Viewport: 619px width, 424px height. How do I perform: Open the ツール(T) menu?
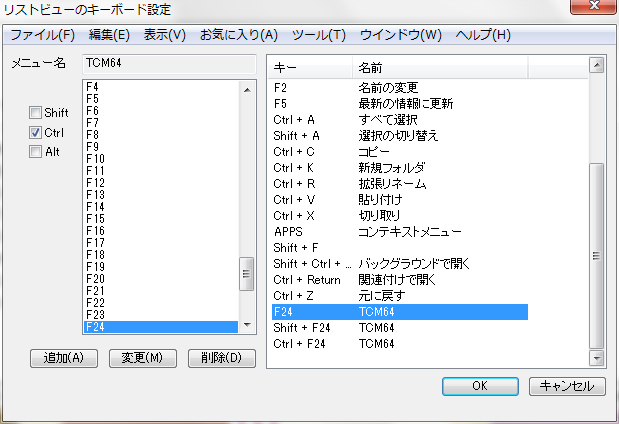point(319,35)
